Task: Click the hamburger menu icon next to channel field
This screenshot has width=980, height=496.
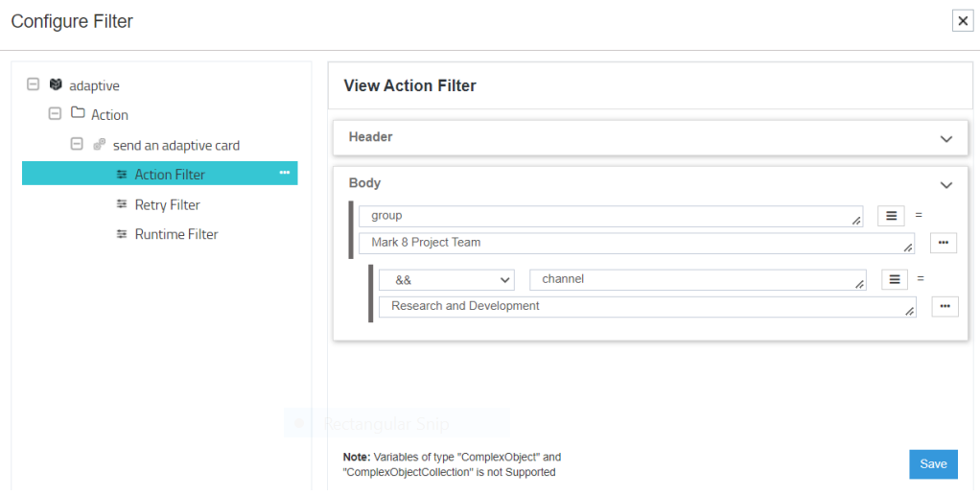Action: [894, 279]
